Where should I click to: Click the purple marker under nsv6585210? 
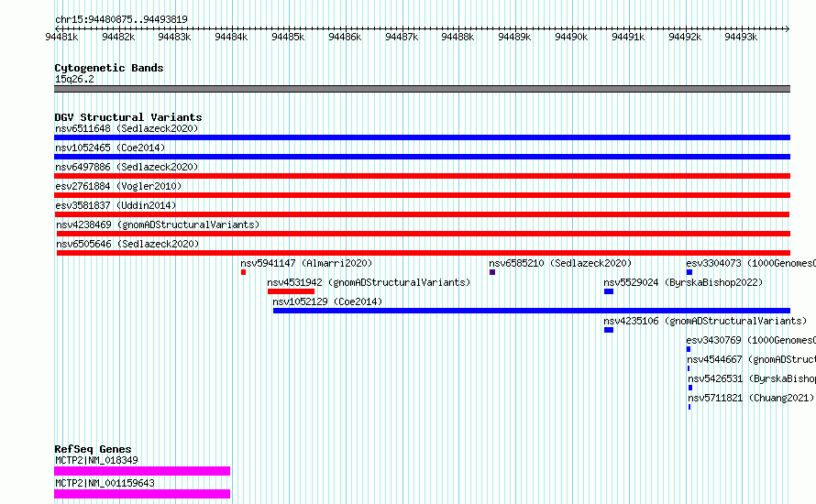pyautogui.click(x=492, y=272)
